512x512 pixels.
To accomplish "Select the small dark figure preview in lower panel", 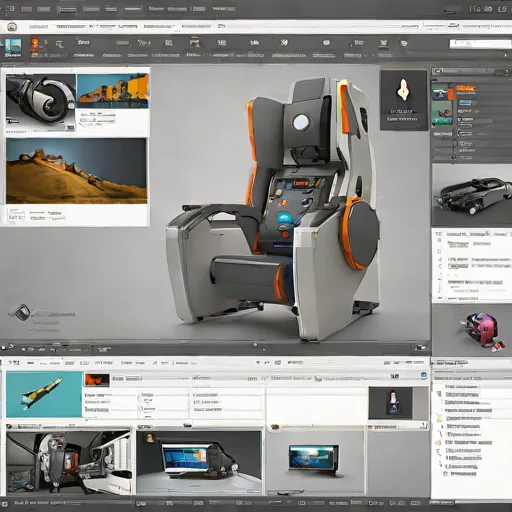I will point(390,403).
